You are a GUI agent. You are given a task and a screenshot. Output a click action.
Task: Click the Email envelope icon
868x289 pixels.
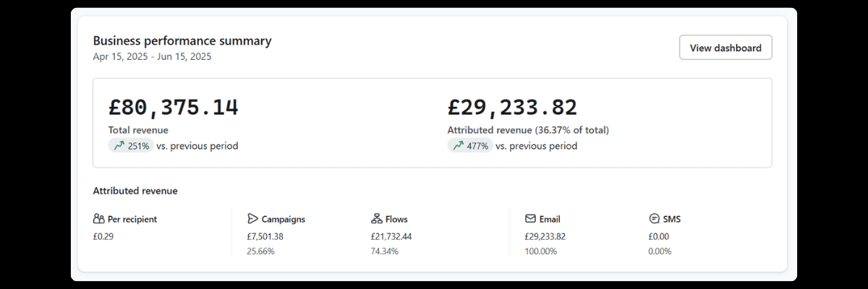530,219
